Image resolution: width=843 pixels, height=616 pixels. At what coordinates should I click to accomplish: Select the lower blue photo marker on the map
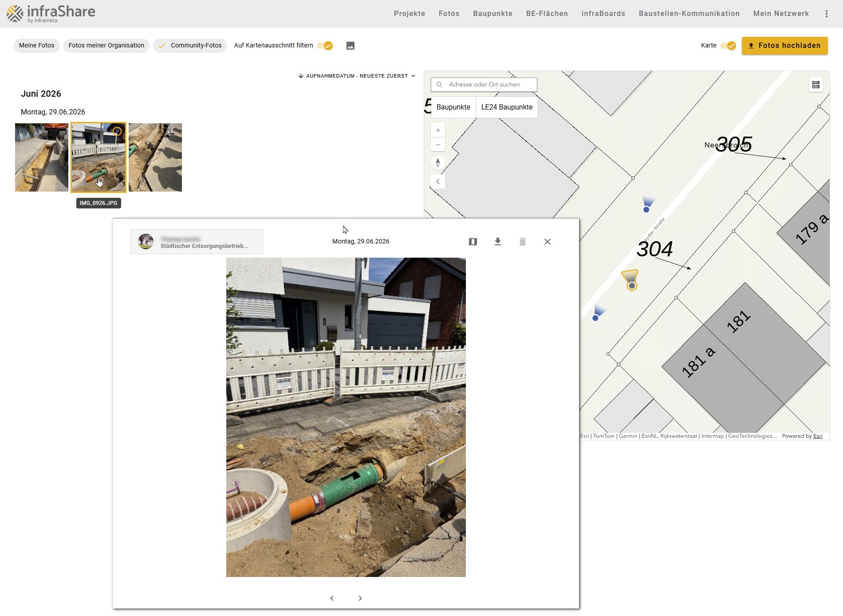[595, 318]
